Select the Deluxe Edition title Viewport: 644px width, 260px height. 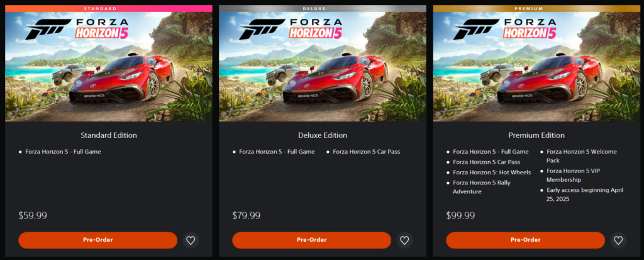tap(323, 135)
